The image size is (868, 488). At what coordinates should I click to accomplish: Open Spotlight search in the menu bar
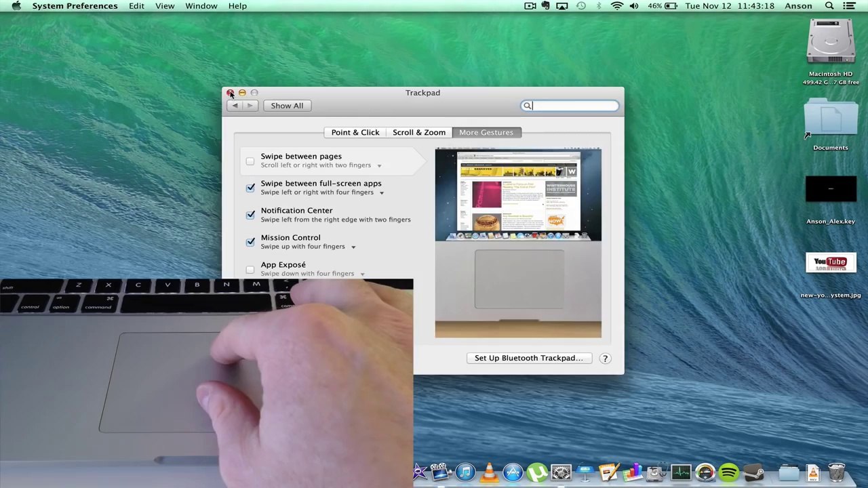click(x=829, y=6)
